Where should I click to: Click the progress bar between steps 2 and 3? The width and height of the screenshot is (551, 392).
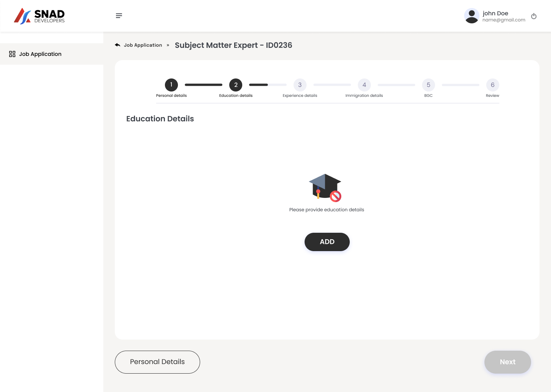pos(268,85)
